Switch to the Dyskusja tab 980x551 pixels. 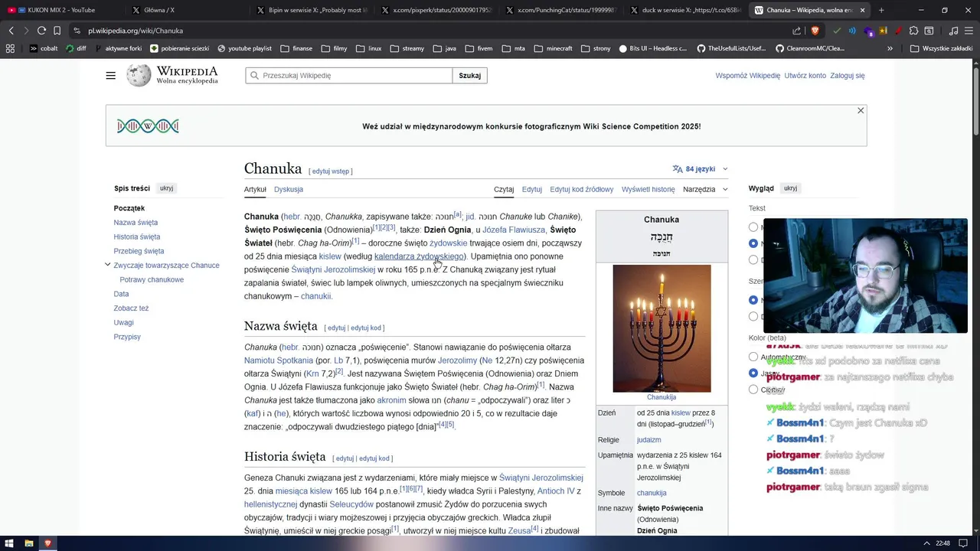click(289, 189)
